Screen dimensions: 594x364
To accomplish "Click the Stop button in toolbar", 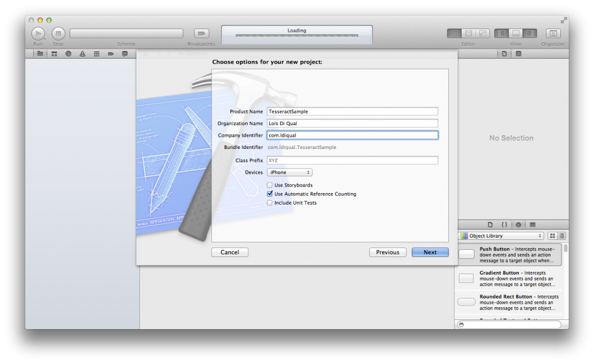I will tap(59, 34).
